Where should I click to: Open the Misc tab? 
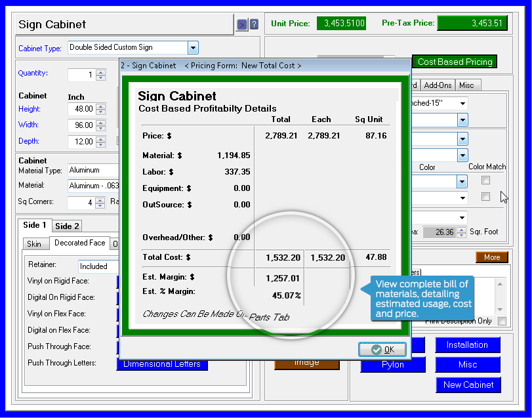click(466, 85)
